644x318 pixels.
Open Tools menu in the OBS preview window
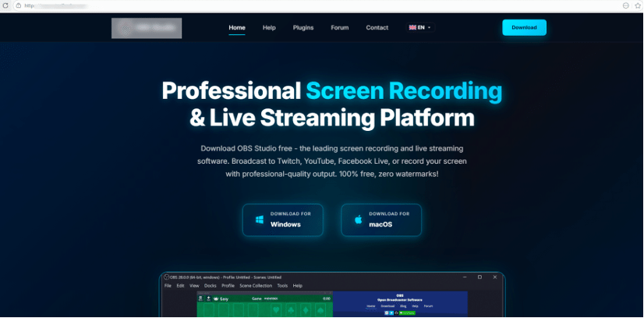click(x=282, y=285)
